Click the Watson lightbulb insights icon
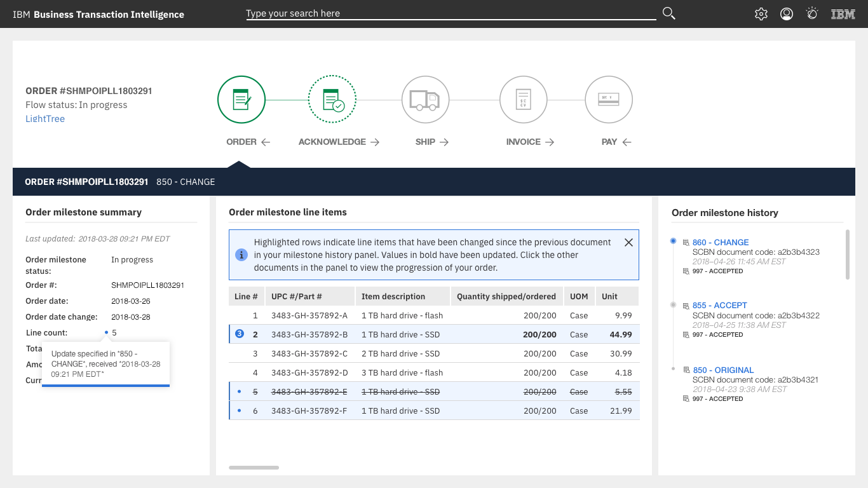This screenshot has width=868, height=488. pyautogui.click(x=812, y=13)
